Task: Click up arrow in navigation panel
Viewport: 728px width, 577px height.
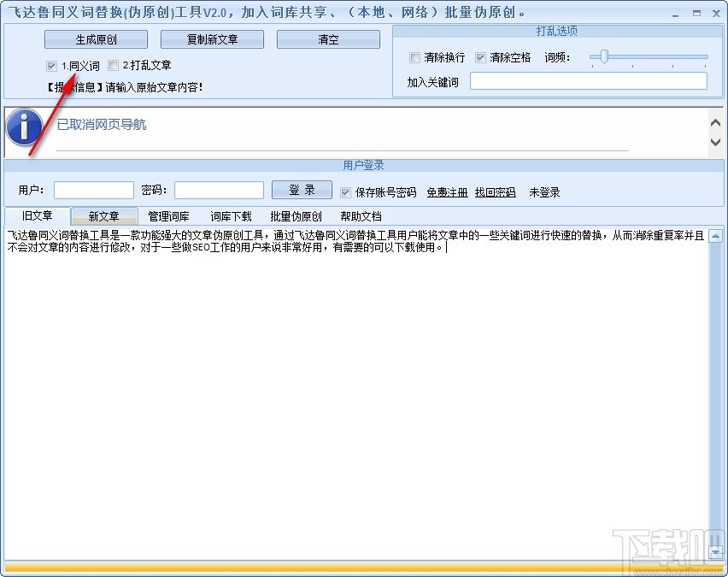Action: click(x=715, y=123)
